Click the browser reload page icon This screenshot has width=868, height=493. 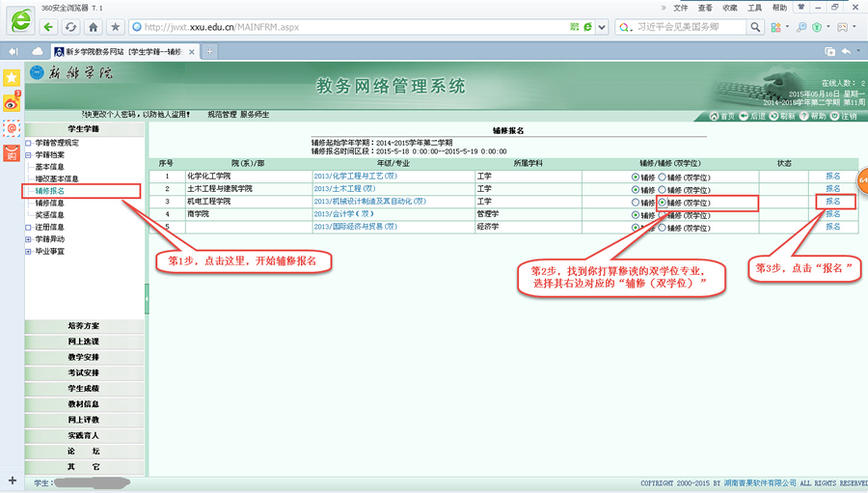coord(70,27)
